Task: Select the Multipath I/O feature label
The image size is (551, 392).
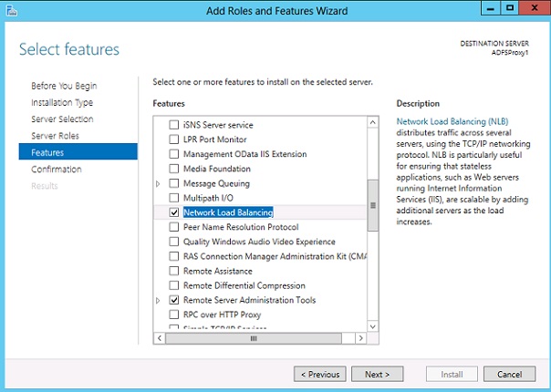Action: click(x=208, y=198)
